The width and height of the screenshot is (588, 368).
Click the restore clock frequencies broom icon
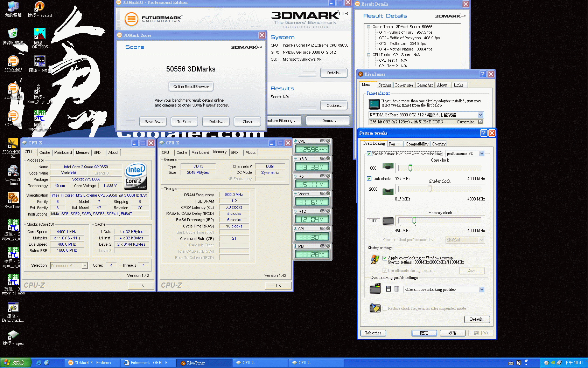[375, 308]
